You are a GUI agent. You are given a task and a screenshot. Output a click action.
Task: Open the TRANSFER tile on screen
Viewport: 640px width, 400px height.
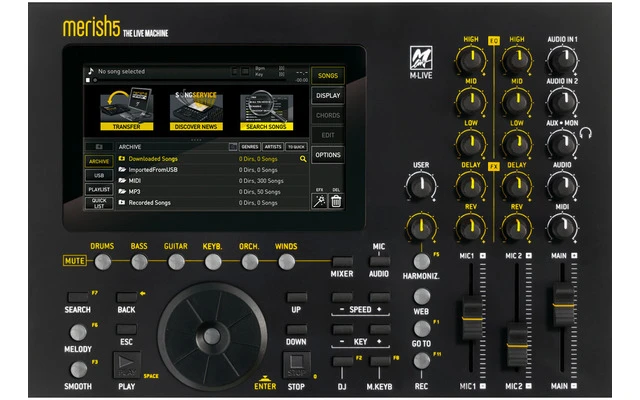(127, 109)
